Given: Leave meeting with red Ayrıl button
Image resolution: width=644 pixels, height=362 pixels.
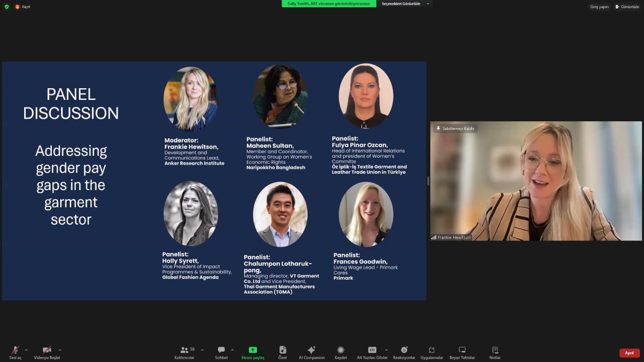Looking at the screenshot, I should pyautogui.click(x=630, y=353).
